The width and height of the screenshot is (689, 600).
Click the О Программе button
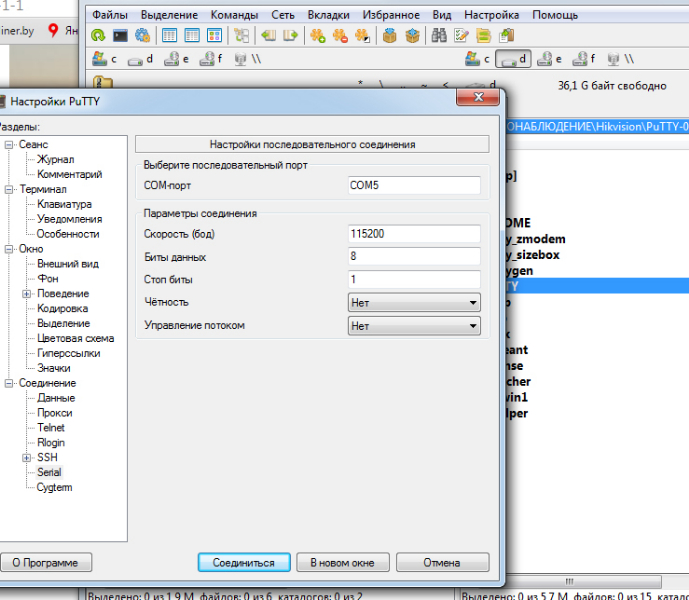pos(45,562)
